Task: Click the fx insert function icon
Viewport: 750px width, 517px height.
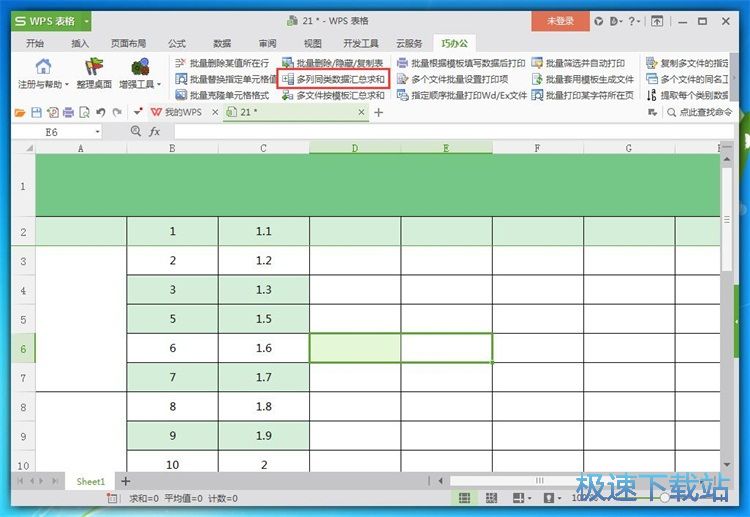Action: (x=154, y=132)
